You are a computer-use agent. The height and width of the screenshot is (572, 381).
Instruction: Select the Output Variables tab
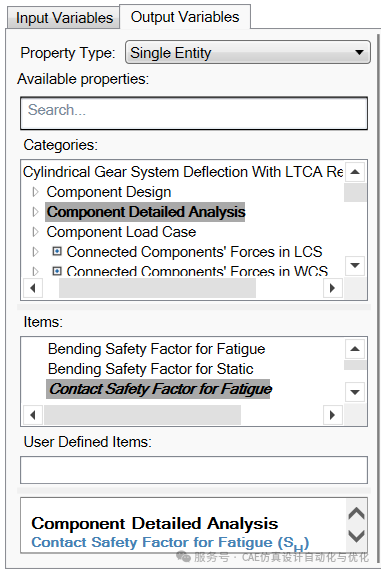tap(185, 17)
